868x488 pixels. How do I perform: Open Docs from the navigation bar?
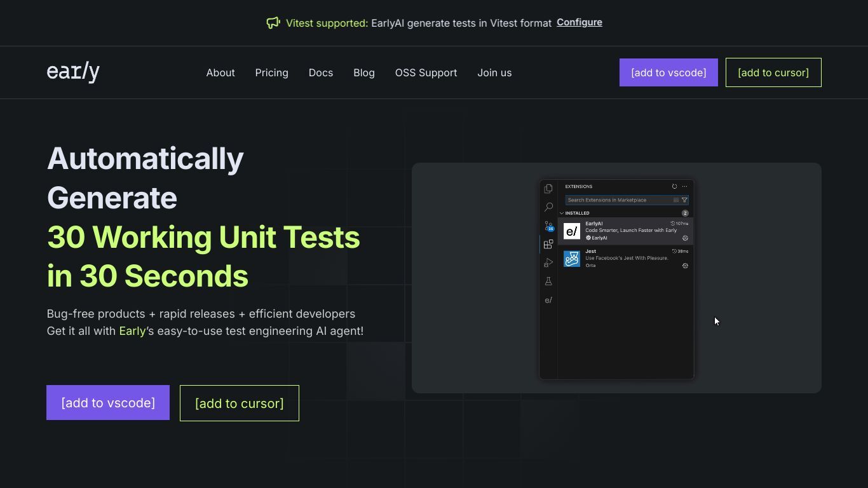(321, 72)
